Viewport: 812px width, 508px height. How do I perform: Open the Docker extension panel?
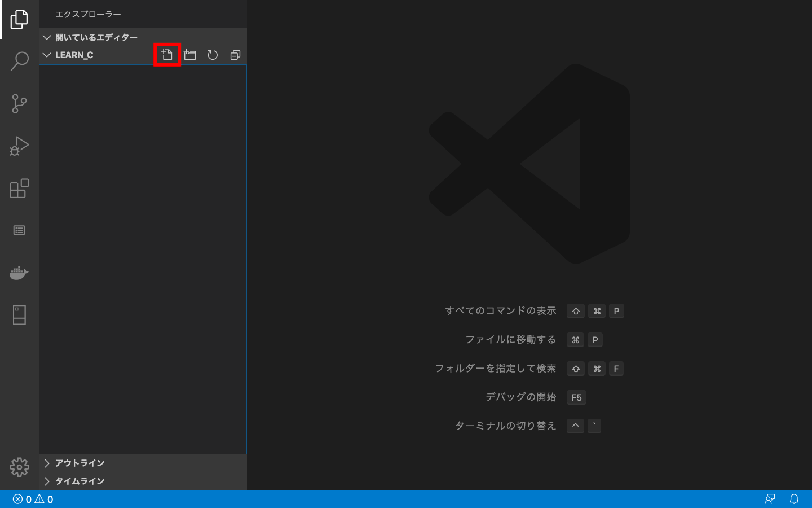click(x=19, y=273)
